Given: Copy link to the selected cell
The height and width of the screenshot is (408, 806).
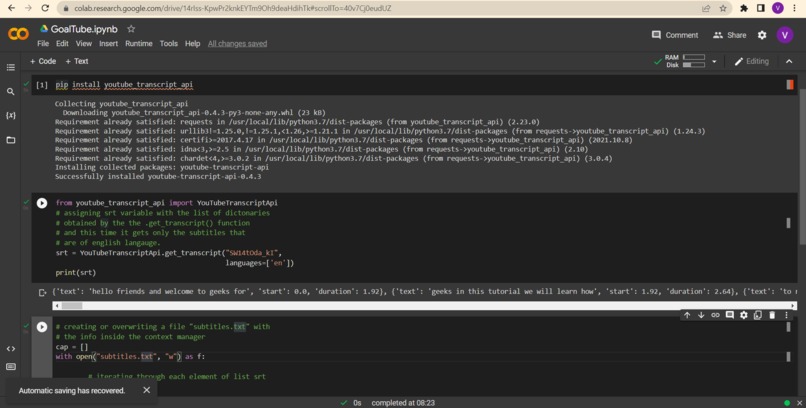Looking at the screenshot, I should click(715, 315).
